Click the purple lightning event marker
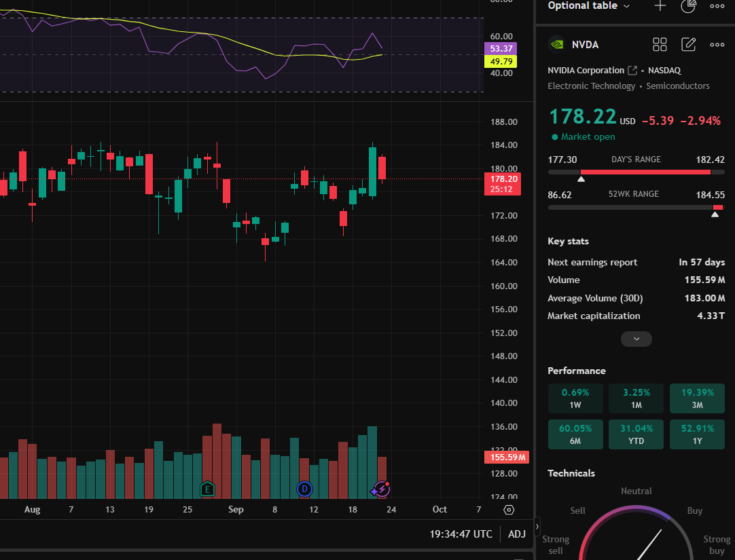The image size is (735, 560). 382,489
